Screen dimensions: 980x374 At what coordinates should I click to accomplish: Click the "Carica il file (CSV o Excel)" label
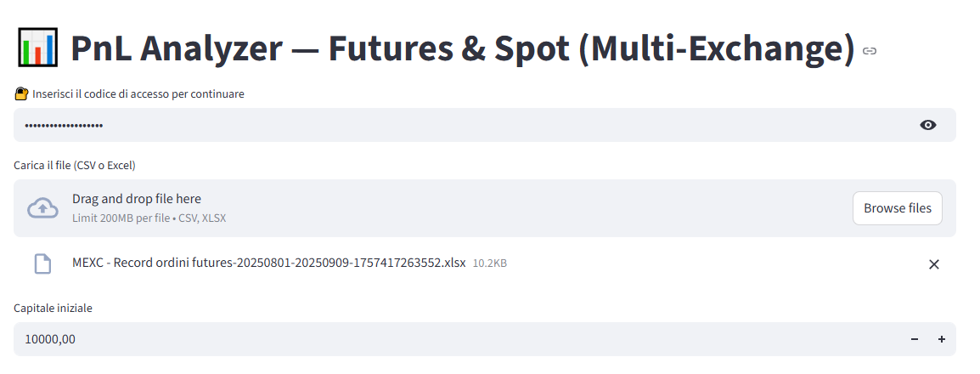(75, 165)
